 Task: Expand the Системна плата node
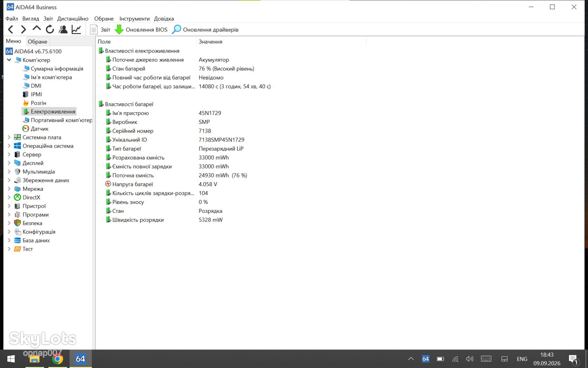tap(9, 137)
